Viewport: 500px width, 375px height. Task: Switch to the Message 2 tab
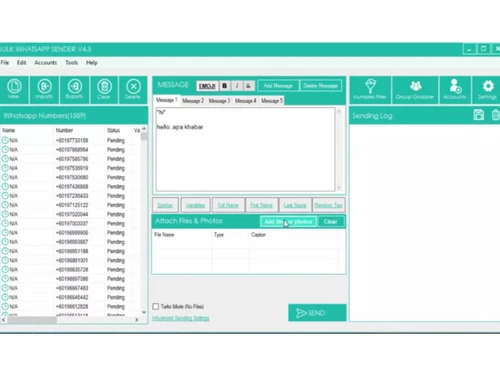coord(193,101)
